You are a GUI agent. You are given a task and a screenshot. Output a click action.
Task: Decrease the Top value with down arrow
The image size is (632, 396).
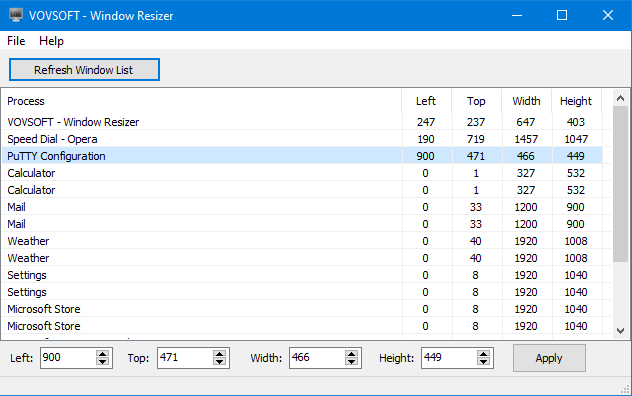pyautogui.click(x=219, y=362)
